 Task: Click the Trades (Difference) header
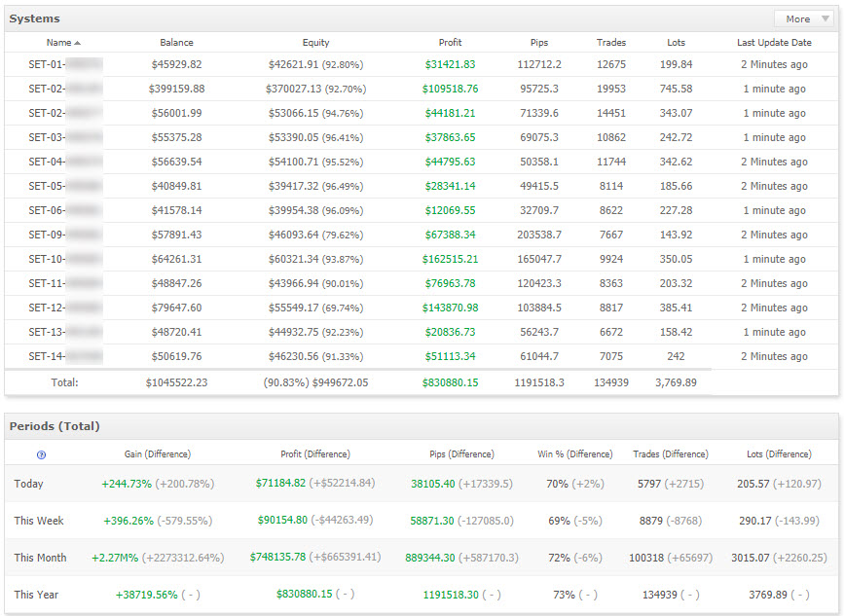[671, 454]
